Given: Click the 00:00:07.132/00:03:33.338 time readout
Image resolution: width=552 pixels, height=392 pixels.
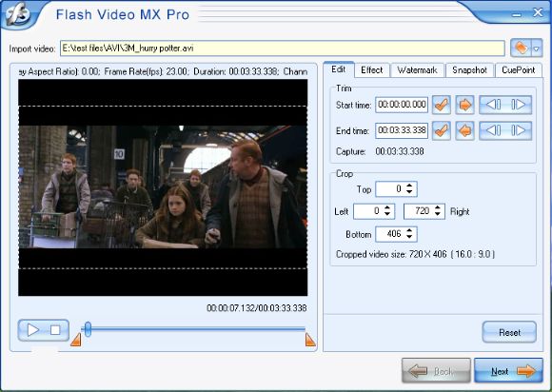Looking at the screenshot, I should 257,308.
